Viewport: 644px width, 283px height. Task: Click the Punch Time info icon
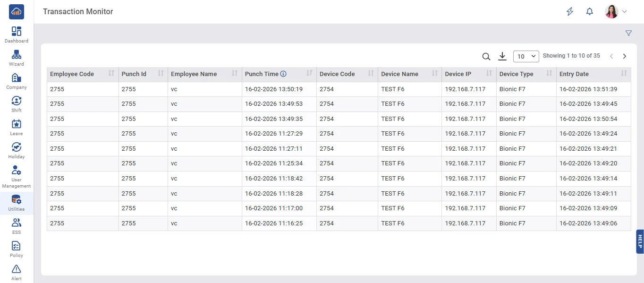point(283,74)
